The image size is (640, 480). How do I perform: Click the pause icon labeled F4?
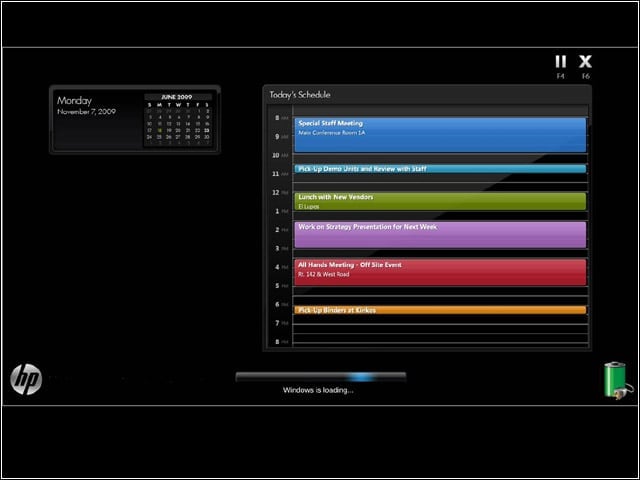pos(560,62)
